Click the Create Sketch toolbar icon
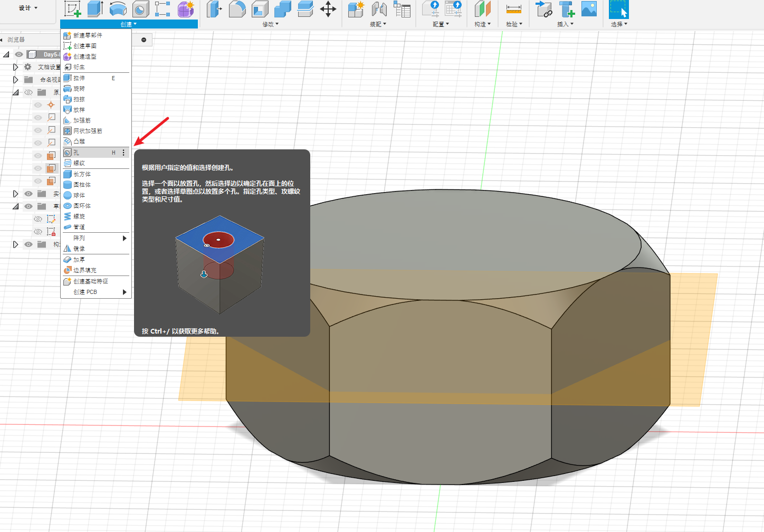Screen dimensions: 764x532 [72, 9]
